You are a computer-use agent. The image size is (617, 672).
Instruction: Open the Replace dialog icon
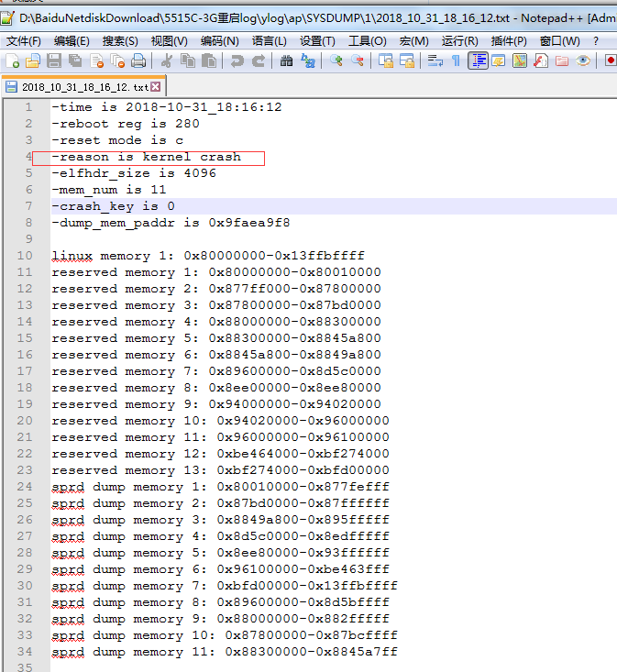coord(308,61)
